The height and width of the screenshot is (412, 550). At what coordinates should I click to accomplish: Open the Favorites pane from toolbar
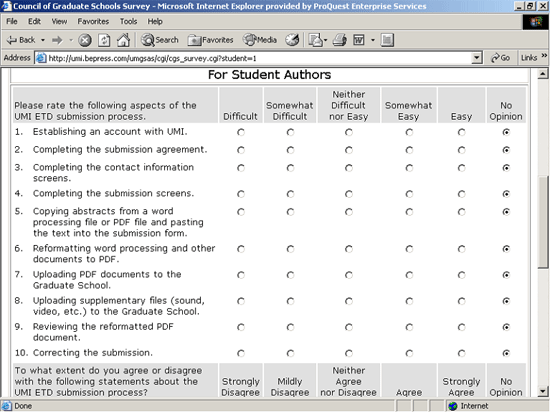[x=210, y=40]
